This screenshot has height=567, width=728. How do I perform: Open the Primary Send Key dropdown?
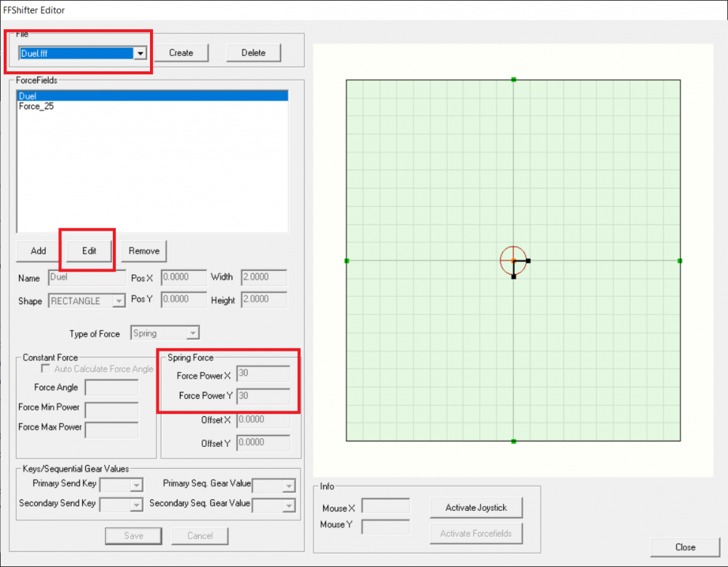tap(136, 485)
